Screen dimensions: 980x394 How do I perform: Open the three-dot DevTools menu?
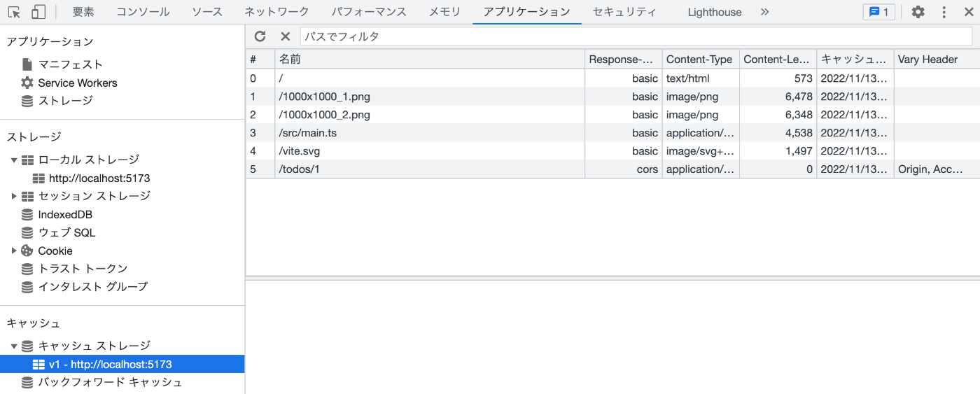(944, 12)
